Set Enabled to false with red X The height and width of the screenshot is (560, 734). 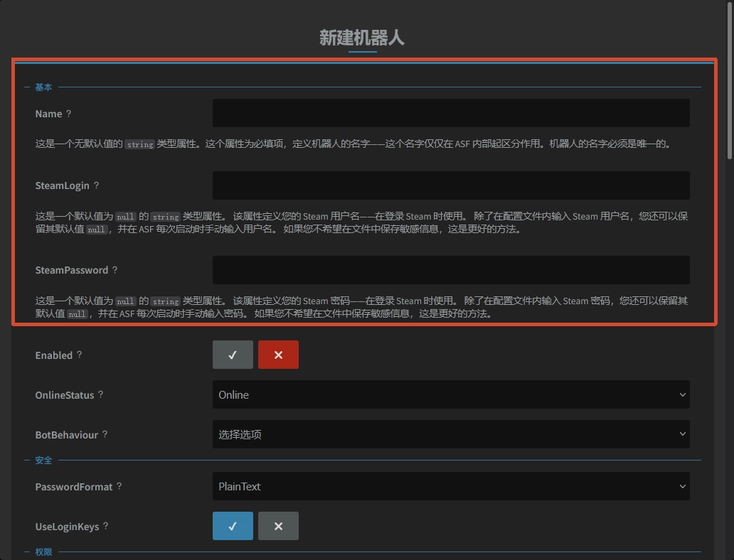coord(278,355)
